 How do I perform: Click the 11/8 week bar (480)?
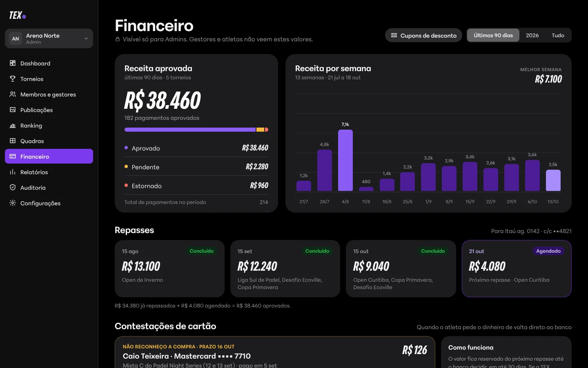coord(366,189)
